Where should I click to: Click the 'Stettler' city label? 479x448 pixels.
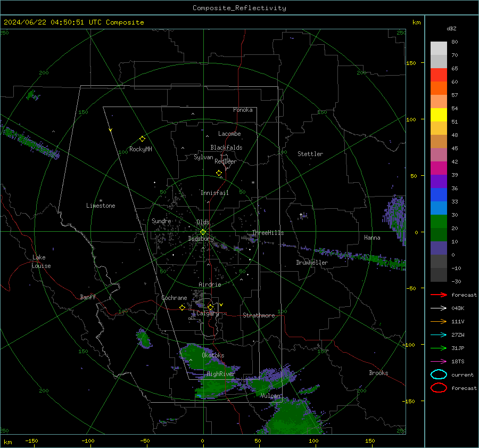(310, 154)
